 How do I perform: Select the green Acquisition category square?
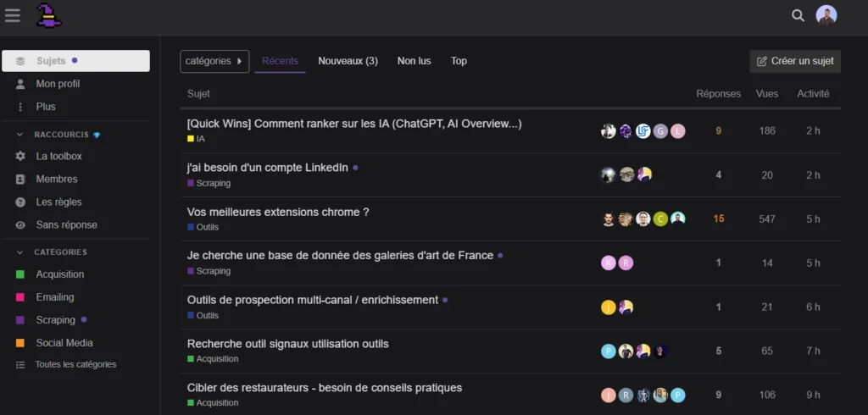pyautogui.click(x=20, y=274)
